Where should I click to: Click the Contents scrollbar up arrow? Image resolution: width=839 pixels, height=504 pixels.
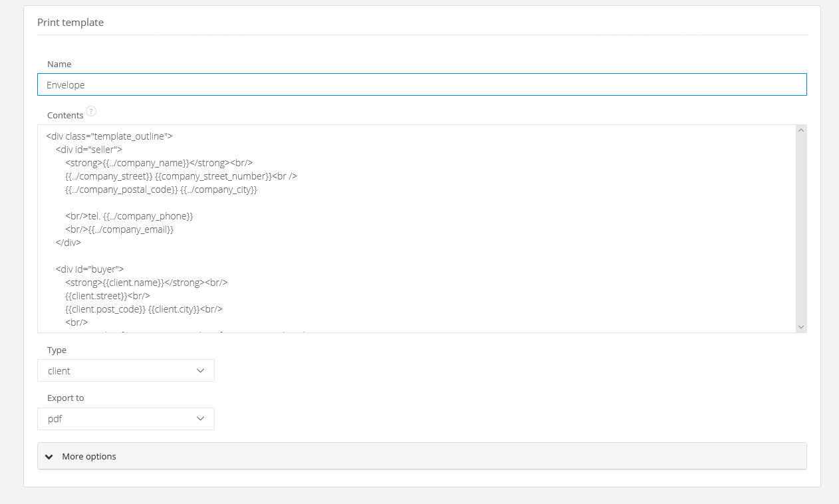click(x=800, y=131)
